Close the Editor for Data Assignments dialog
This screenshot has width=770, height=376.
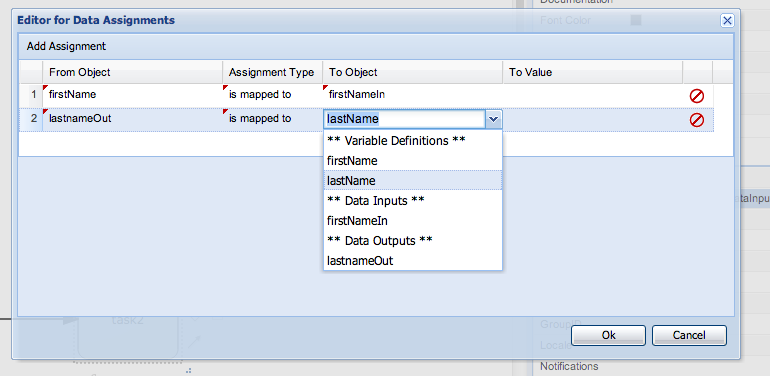[x=727, y=20]
